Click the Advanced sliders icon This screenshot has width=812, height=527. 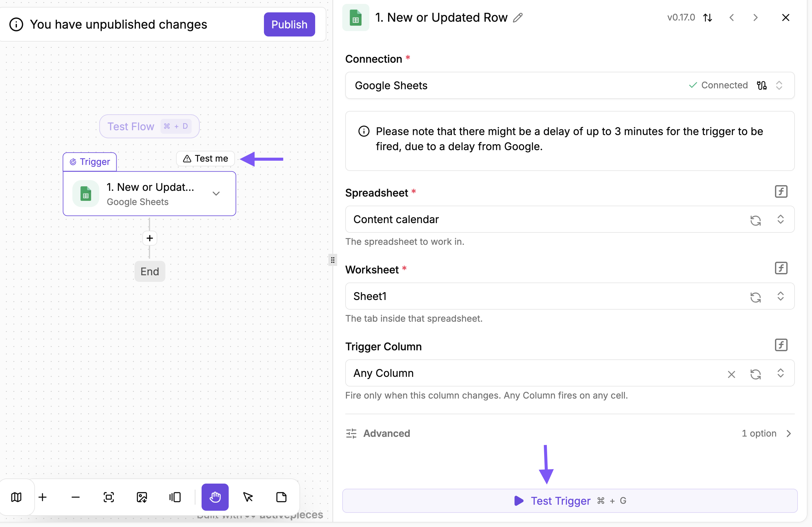351,434
